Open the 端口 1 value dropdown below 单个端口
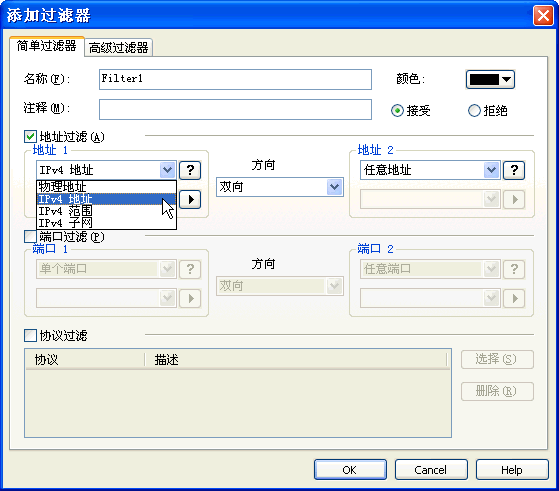 pos(106,298)
